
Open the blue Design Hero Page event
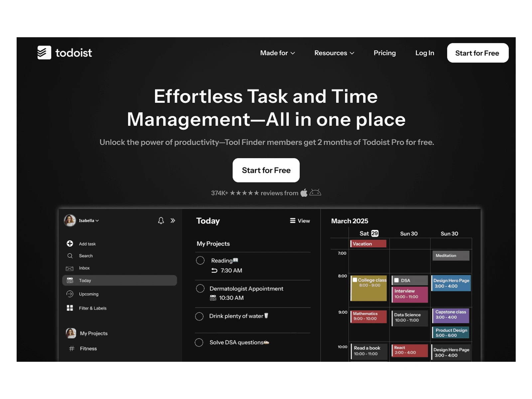tap(451, 283)
